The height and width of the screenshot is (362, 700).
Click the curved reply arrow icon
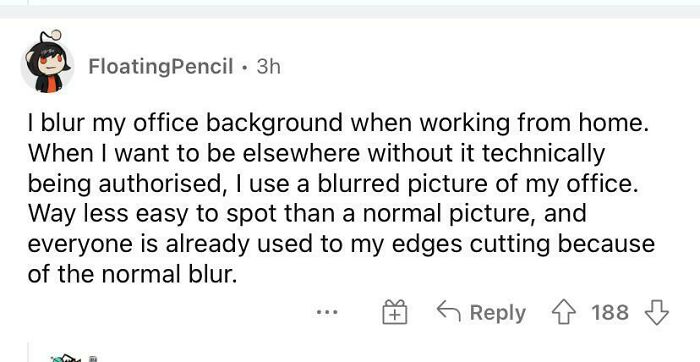click(x=449, y=310)
